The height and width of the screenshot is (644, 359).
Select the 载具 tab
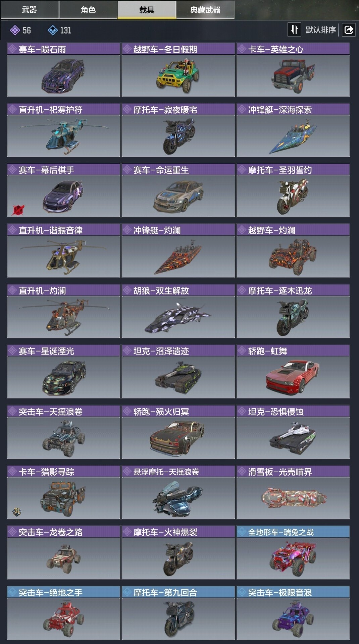point(147,10)
